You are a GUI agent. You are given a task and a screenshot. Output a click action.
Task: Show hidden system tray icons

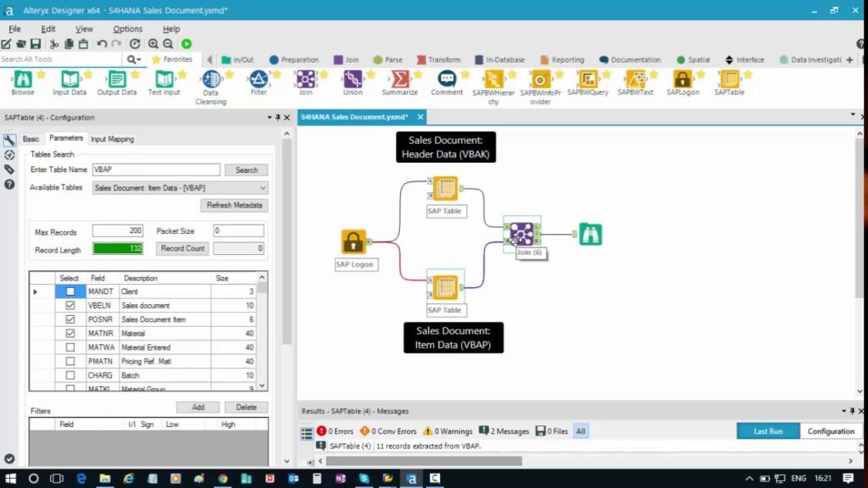749,479
